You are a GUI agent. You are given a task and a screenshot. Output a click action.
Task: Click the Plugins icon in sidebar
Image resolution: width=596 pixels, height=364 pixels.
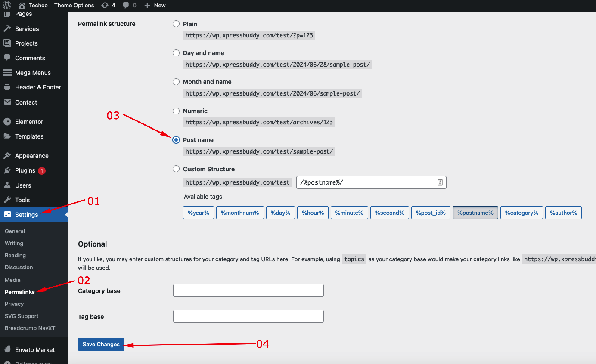click(x=7, y=170)
